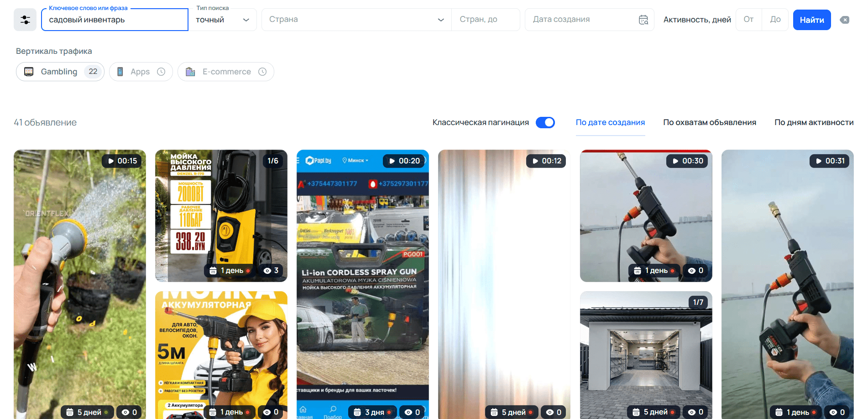Expand the Страна dropdown
Image resolution: width=868 pixels, height=419 pixels.
click(x=356, y=20)
